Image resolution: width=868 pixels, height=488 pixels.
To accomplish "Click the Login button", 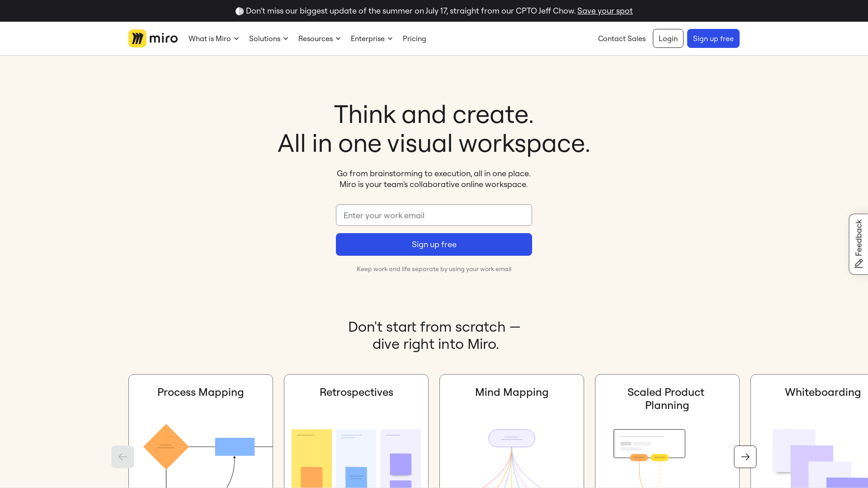I will click(x=668, y=38).
